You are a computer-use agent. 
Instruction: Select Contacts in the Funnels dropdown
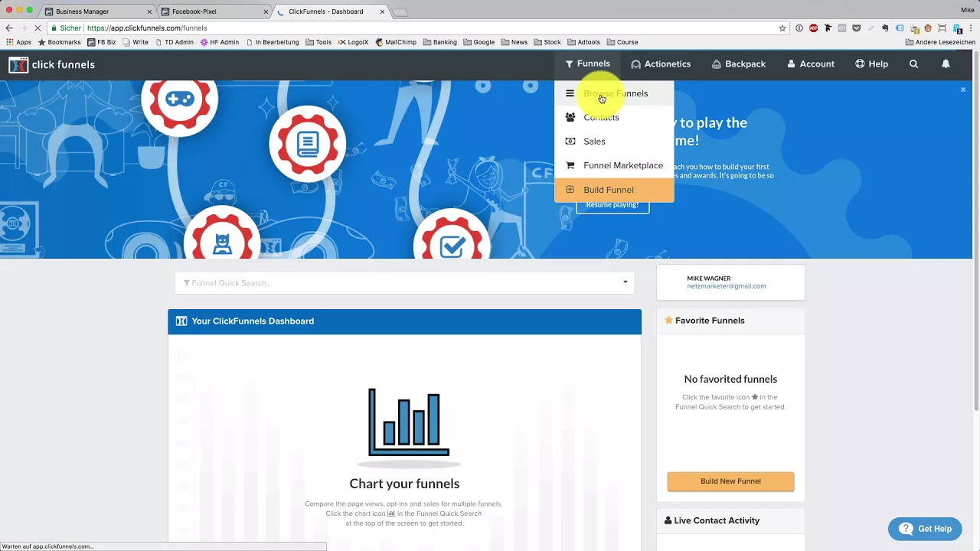point(614,117)
